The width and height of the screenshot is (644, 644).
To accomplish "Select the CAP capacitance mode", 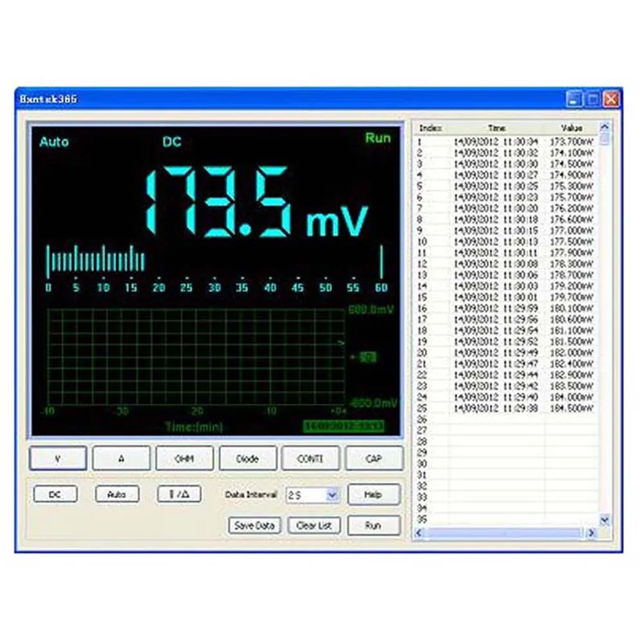I will coord(374,459).
